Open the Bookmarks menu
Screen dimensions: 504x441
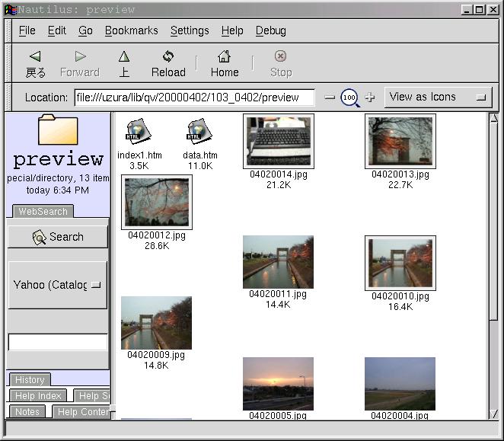[131, 30]
